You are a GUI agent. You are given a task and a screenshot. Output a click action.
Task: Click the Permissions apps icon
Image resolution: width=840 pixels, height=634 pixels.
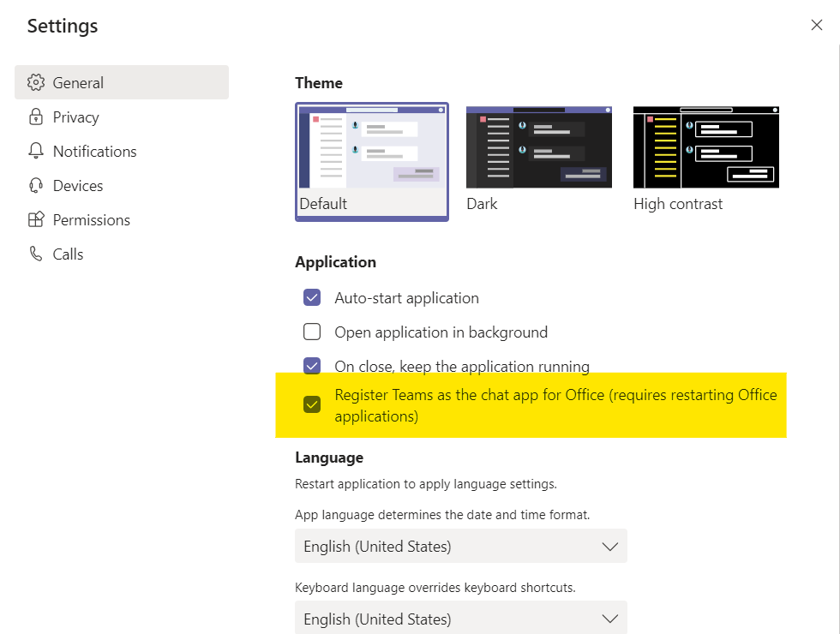pos(36,219)
